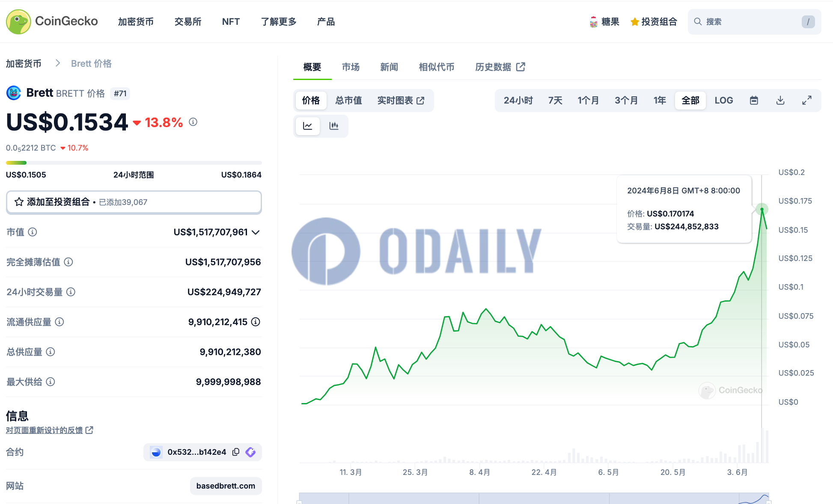833x504 pixels.
Task: Select 全部 time range
Action: coord(690,101)
